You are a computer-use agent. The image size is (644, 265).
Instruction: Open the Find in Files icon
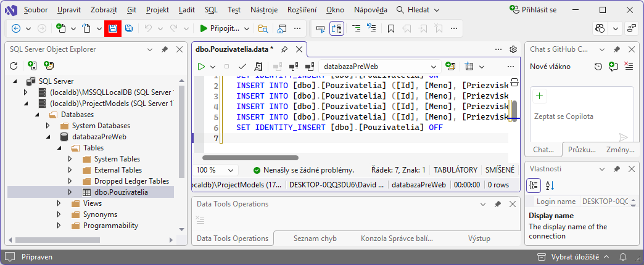point(263,28)
